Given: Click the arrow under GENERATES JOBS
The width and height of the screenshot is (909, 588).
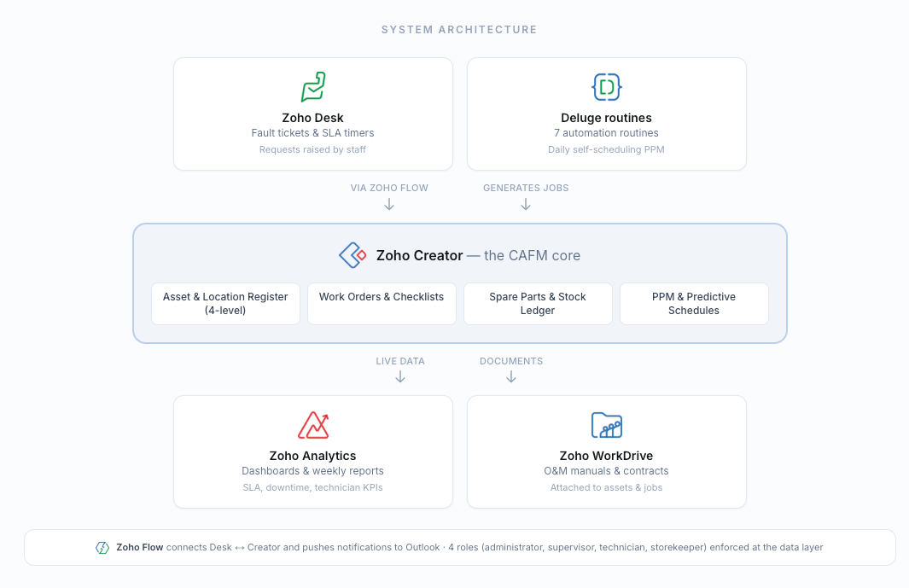Looking at the screenshot, I should (526, 204).
